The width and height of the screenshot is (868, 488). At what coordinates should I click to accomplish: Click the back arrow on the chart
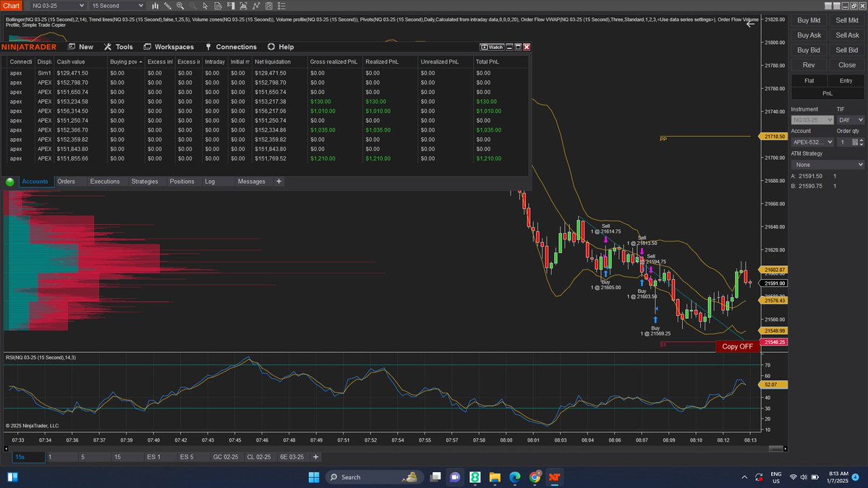pos(751,23)
